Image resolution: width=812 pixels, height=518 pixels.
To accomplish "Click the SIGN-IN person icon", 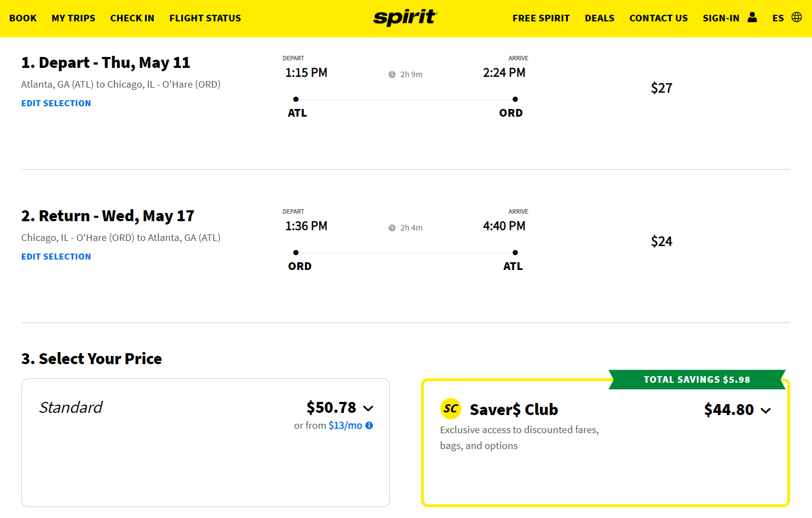I will (752, 18).
